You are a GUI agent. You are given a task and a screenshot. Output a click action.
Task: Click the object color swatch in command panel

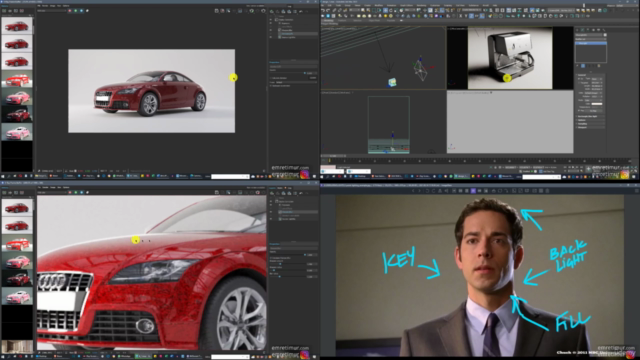(x=605, y=35)
